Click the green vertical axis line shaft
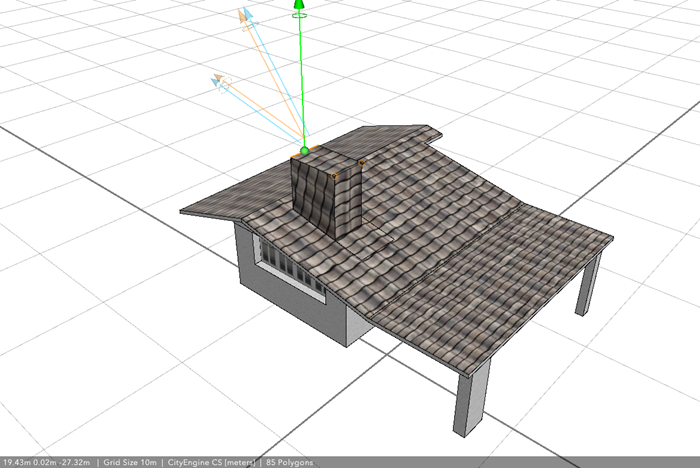The width and height of the screenshot is (700, 468). click(300, 80)
